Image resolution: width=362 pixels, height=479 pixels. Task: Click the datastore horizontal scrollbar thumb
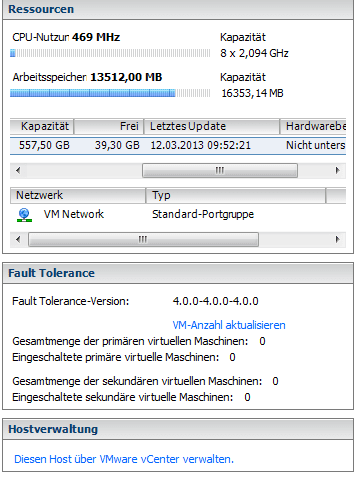click(220, 170)
